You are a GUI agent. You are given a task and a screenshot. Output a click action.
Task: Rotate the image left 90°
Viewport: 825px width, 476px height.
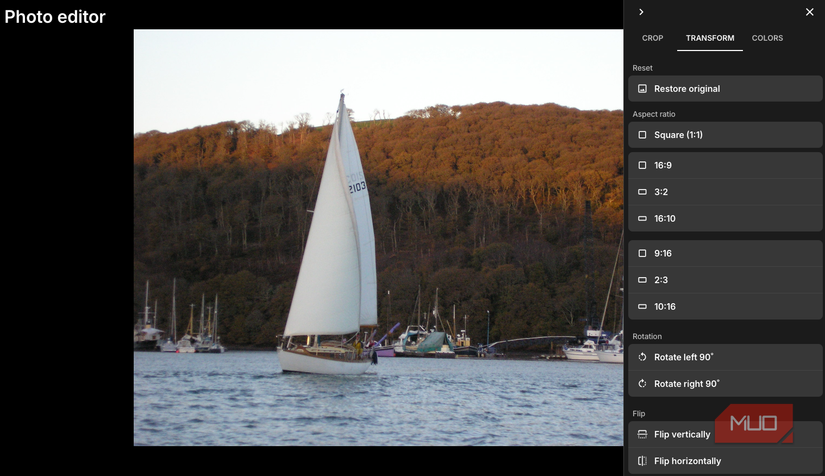pyautogui.click(x=725, y=357)
